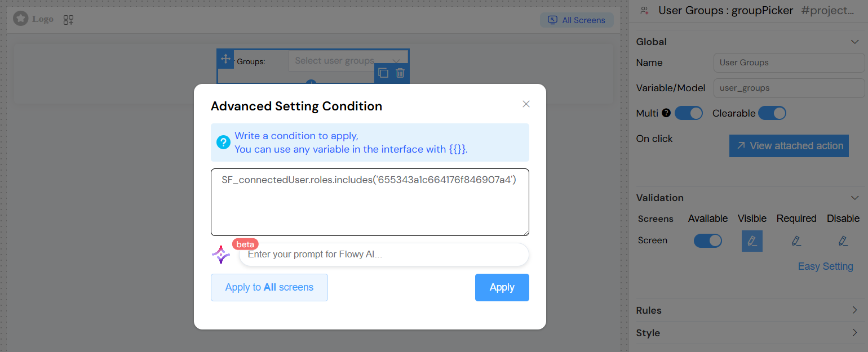Toggle the Screen Available switch
Image resolution: width=868 pixels, height=352 pixels.
pos(708,241)
